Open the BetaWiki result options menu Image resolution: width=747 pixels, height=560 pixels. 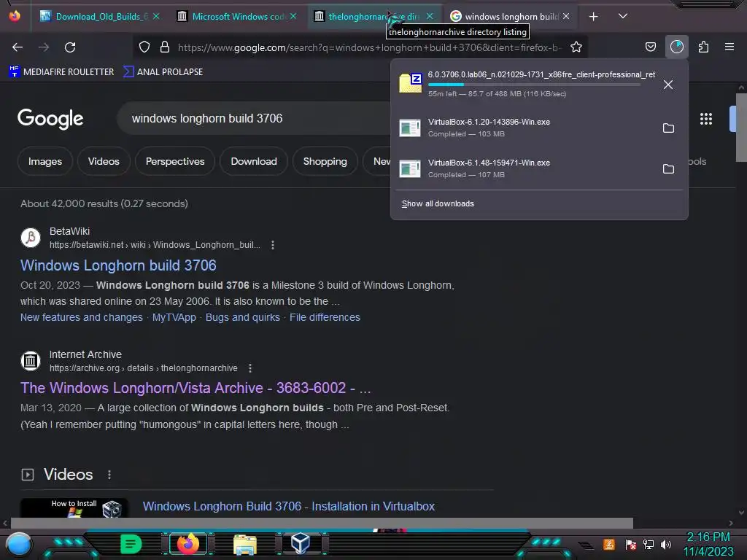pyautogui.click(x=273, y=245)
